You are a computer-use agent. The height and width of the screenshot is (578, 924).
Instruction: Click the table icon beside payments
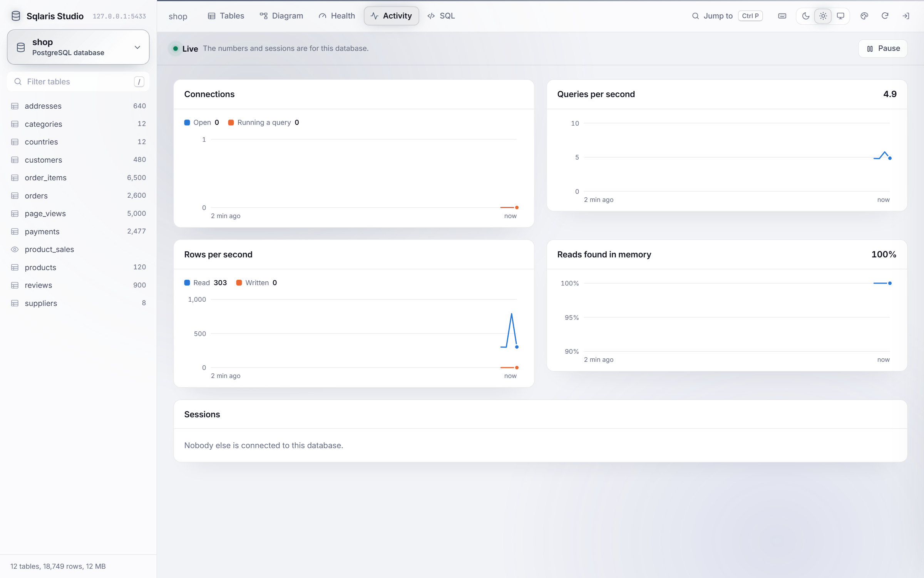tap(15, 231)
